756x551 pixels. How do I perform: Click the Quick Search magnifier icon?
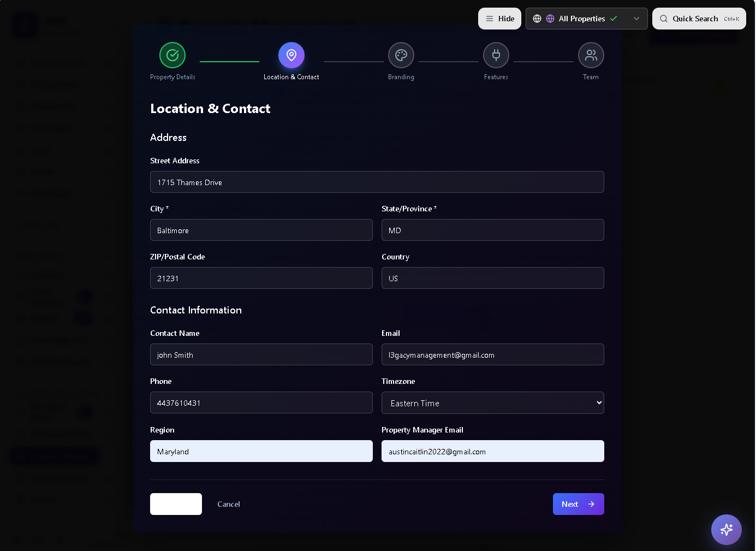coord(664,19)
